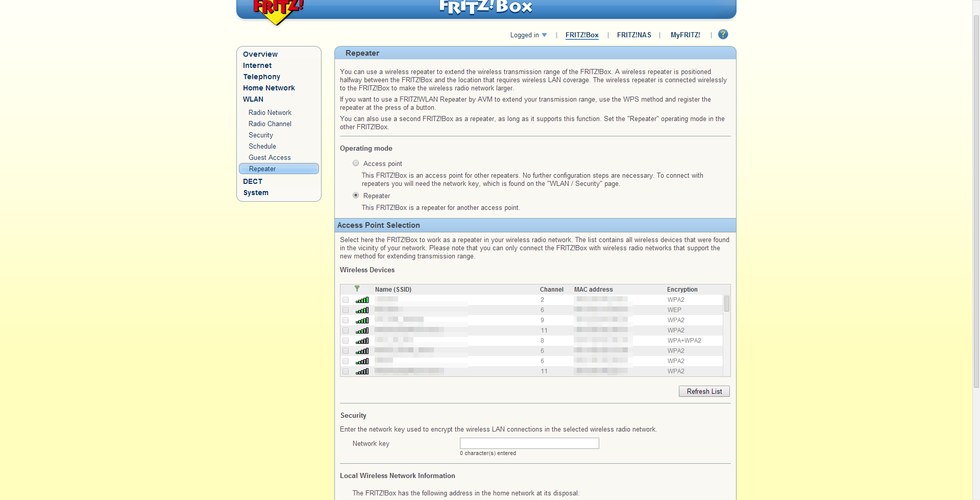Open the System menu
This screenshot has width=980, height=500.
point(256,193)
